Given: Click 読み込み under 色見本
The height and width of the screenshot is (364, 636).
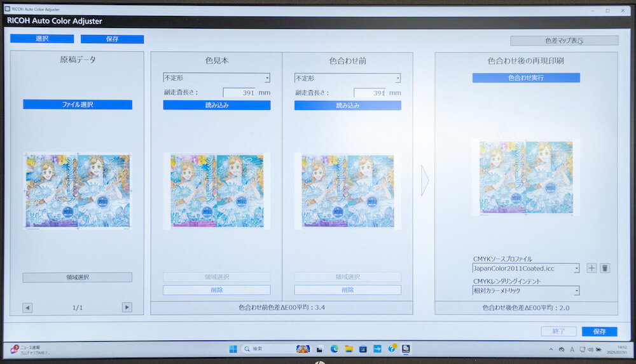Looking at the screenshot, I should (217, 105).
